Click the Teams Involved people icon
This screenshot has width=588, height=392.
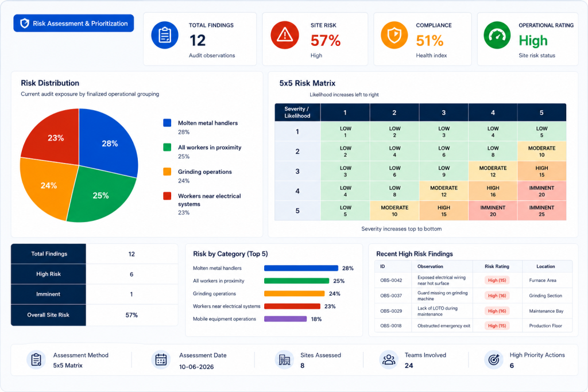389,360
